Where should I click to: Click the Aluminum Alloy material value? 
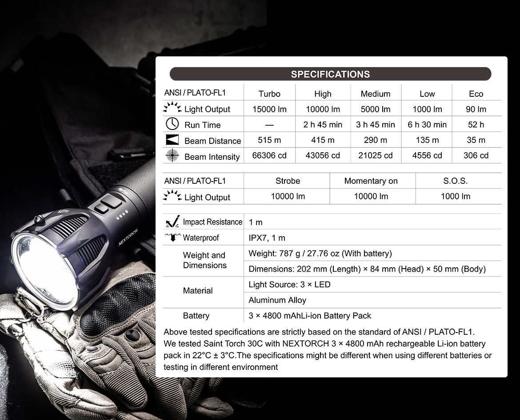[277, 300]
